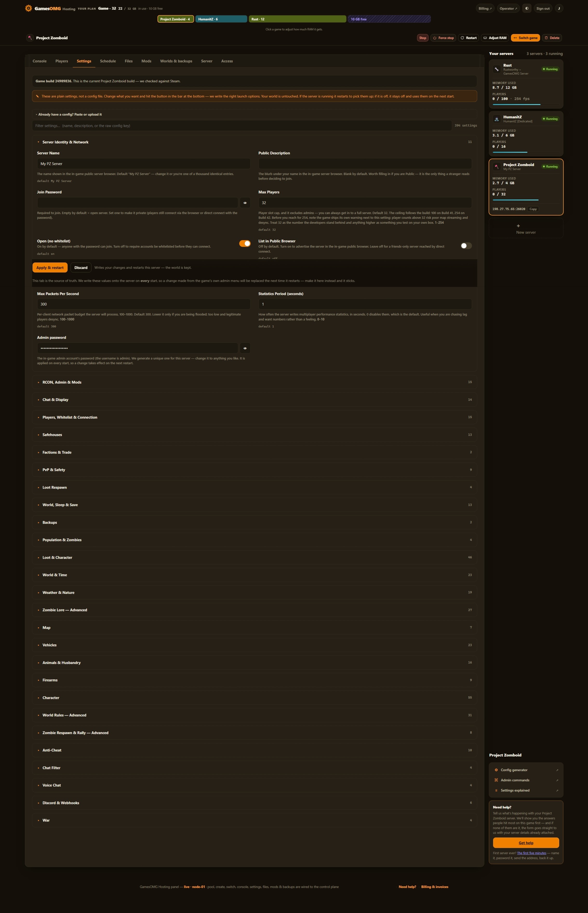The image size is (588, 913).
Task: Expand Firearms section
Action: pos(254,680)
